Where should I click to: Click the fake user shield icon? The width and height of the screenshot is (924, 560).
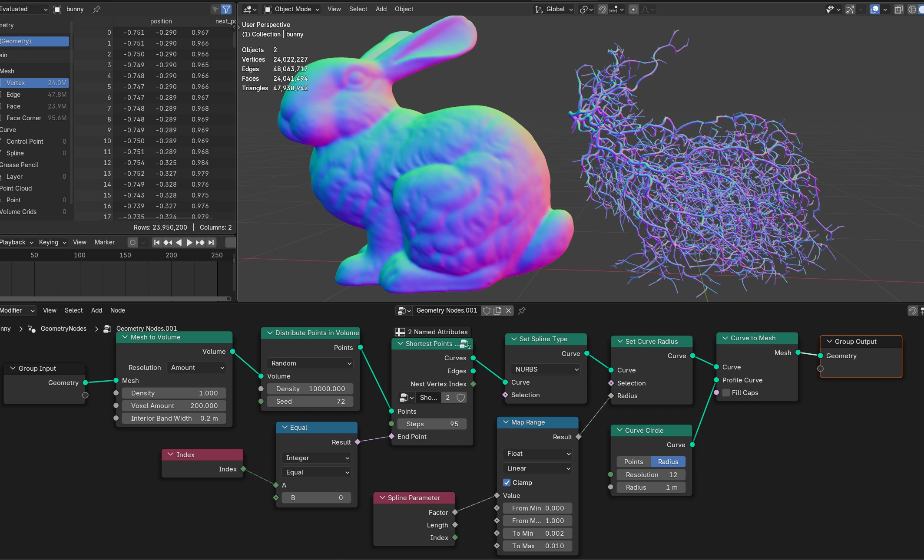click(487, 310)
